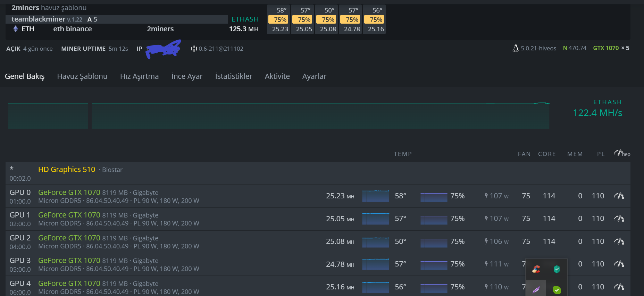Click the MINER UPTIME 5m 12s label

point(94,49)
